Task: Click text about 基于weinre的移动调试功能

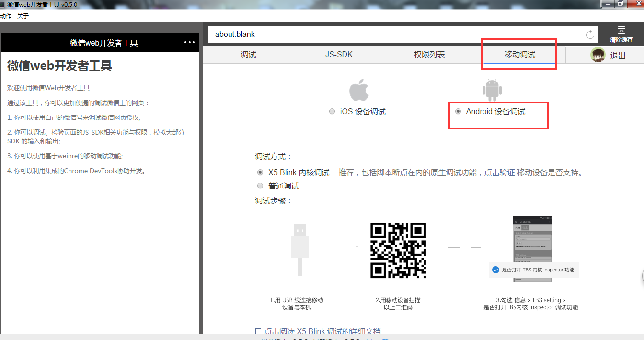Action: tap(65, 156)
